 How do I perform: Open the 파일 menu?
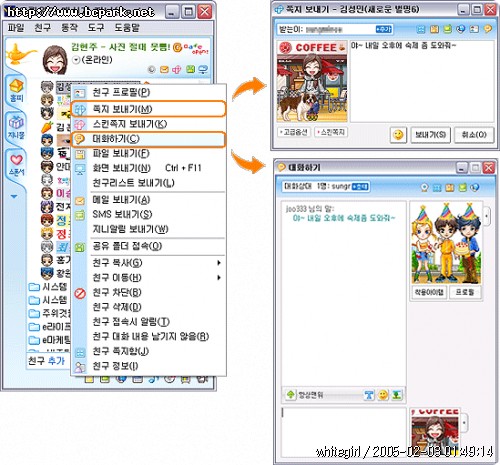pyautogui.click(x=16, y=28)
